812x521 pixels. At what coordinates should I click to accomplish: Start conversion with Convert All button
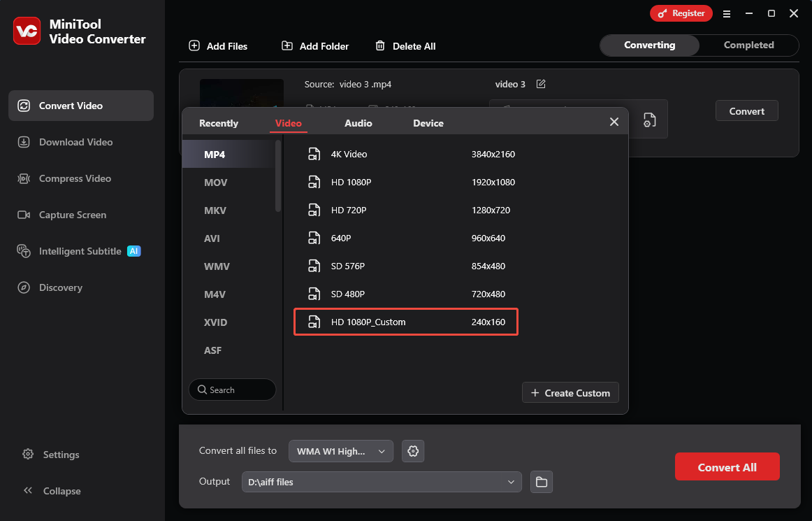point(727,466)
